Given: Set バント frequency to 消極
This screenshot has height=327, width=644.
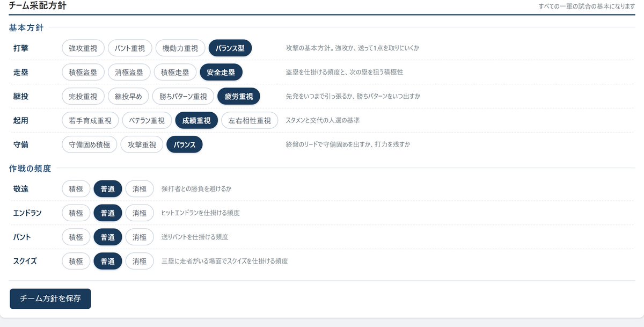Looking at the screenshot, I should (140, 237).
